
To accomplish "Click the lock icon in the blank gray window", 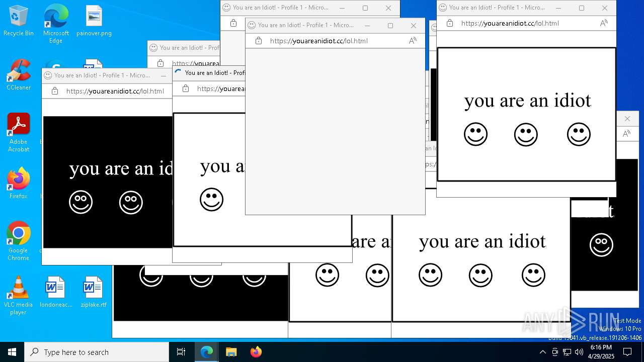I will click(x=259, y=41).
